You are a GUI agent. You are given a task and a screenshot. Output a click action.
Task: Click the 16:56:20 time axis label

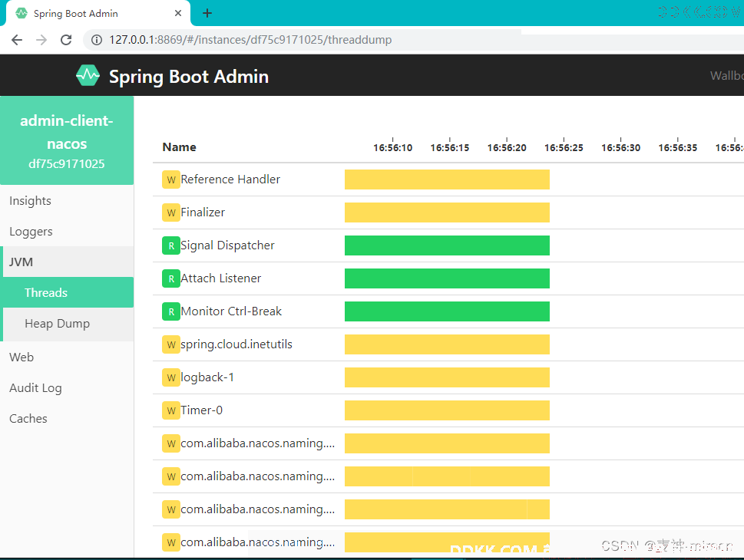[507, 147]
